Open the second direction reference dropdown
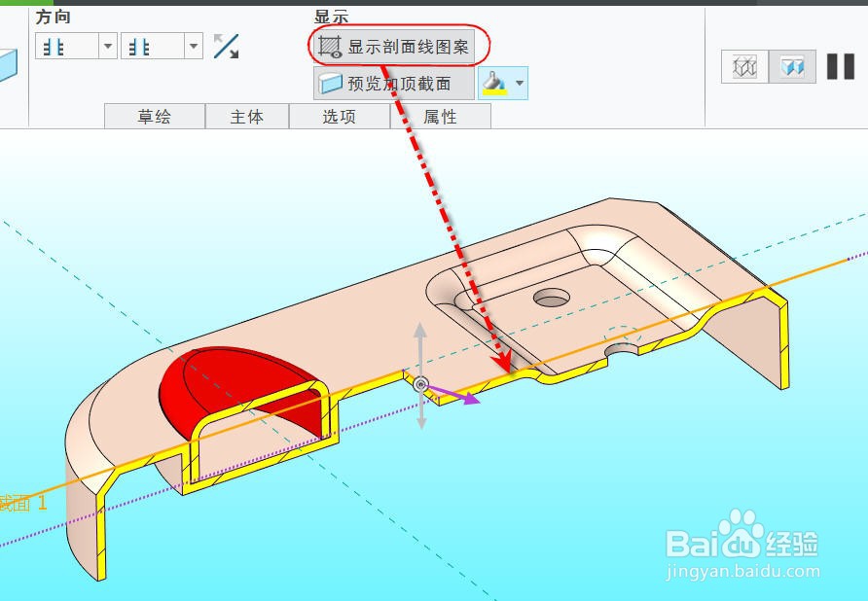The height and width of the screenshot is (601, 868). [194, 44]
